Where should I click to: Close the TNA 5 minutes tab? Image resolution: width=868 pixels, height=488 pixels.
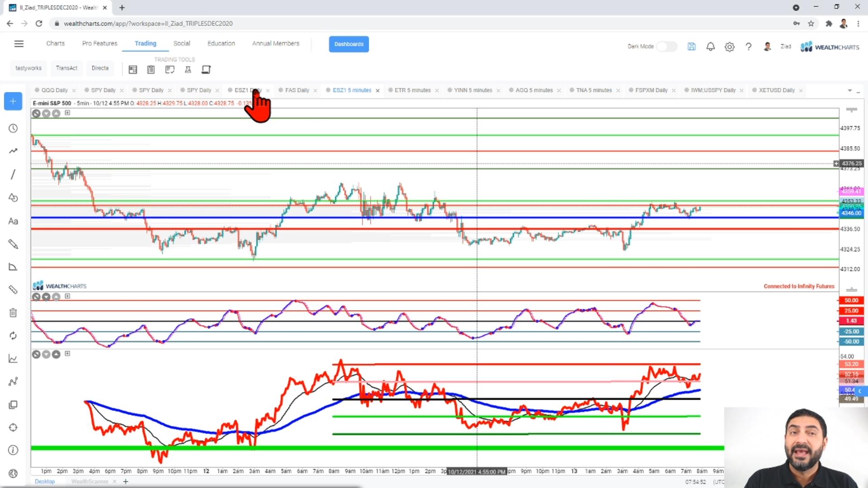pyautogui.click(x=618, y=91)
